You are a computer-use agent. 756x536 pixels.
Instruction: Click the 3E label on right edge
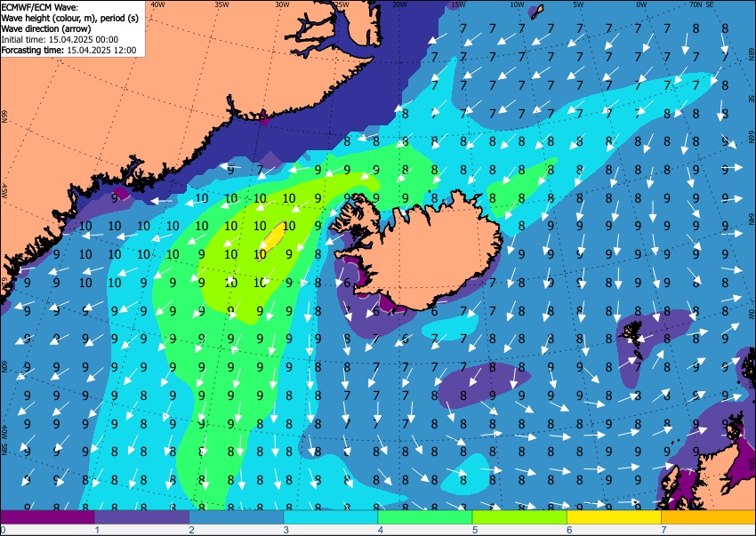(x=752, y=98)
